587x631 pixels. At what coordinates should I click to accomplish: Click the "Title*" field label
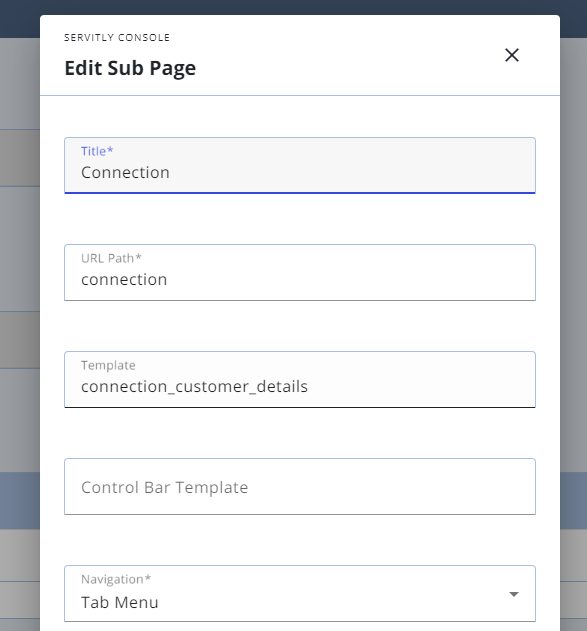97,151
